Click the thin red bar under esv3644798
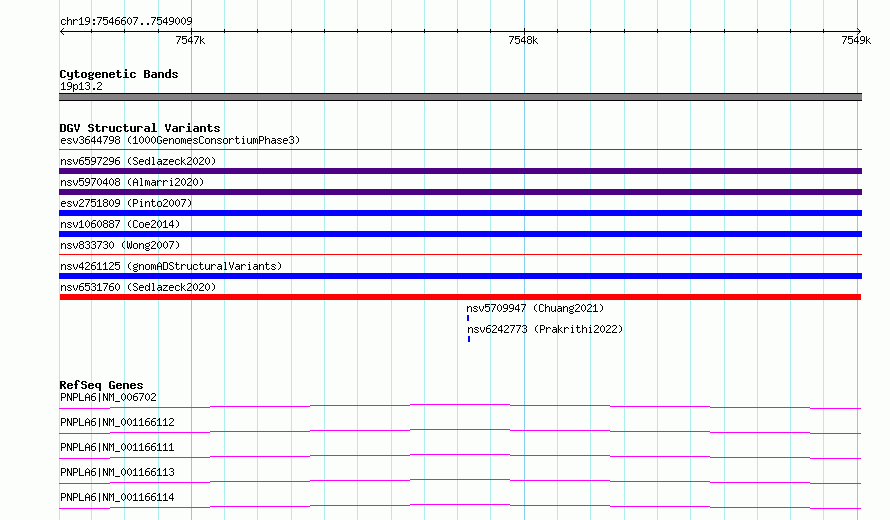Image resolution: width=890 pixels, height=520 pixels. click(x=460, y=149)
